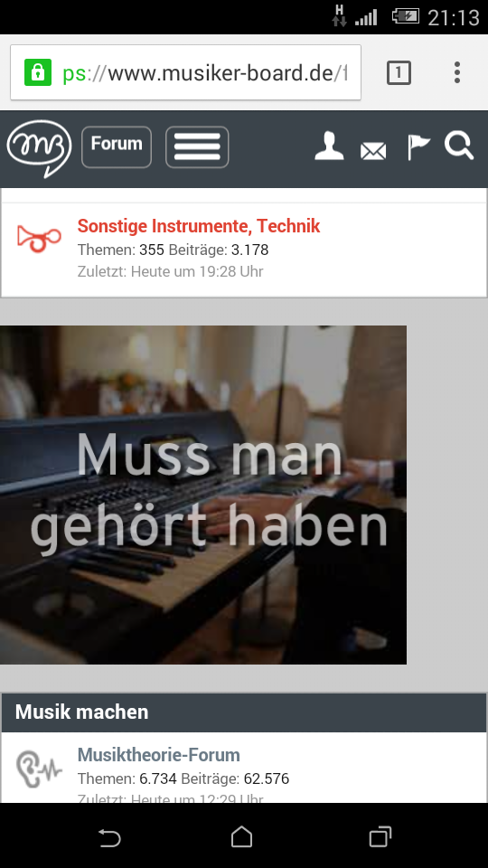The image size is (488, 868).
Task: Open the notifications flag icon
Action: tap(418, 147)
